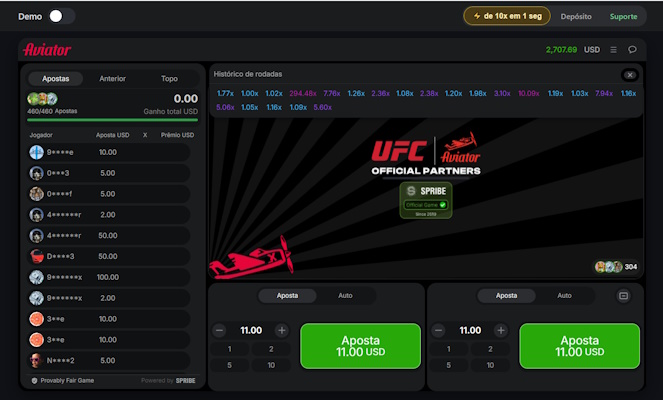The height and width of the screenshot is (400, 663).
Task: Switch right bet panel to Auto
Action: tap(564, 296)
